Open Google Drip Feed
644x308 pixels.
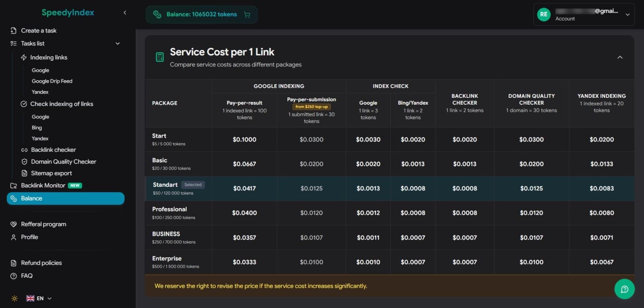pos(52,81)
